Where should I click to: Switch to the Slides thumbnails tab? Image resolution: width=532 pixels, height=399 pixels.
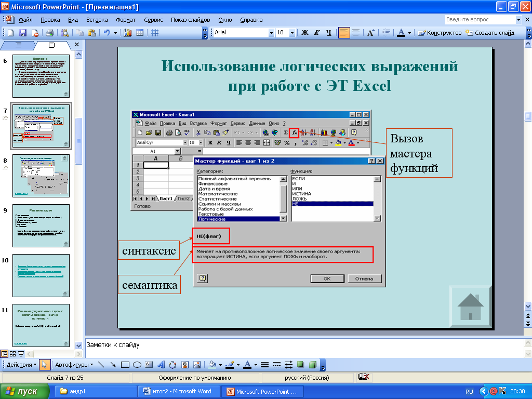(x=51, y=45)
